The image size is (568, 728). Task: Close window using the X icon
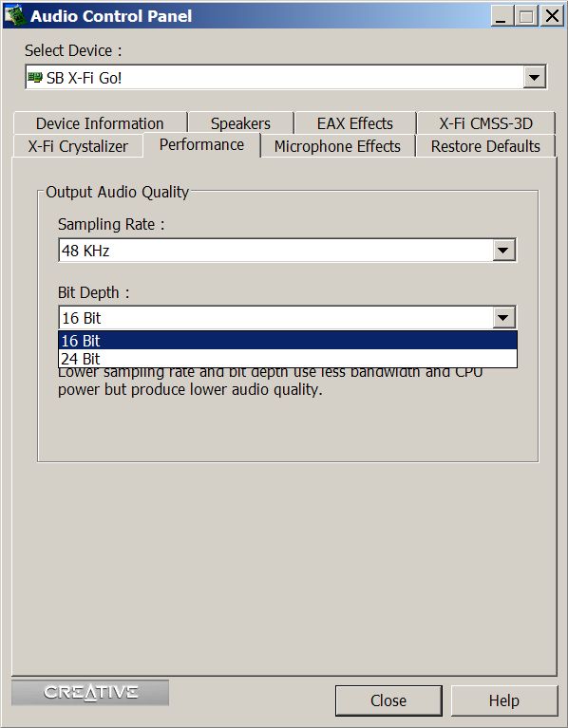click(x=552, y=16)
